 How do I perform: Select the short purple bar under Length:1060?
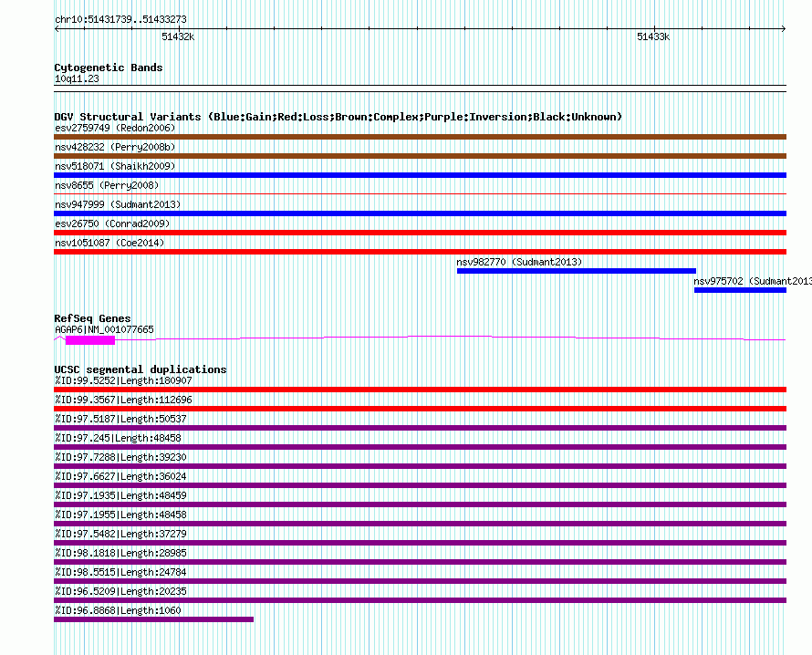[154, 619]
